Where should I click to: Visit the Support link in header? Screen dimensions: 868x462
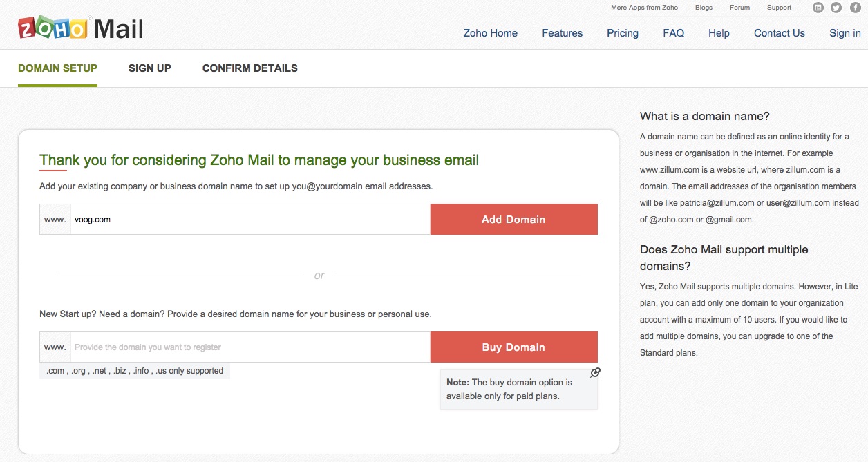pyautogui.click(x=779, y=8)
